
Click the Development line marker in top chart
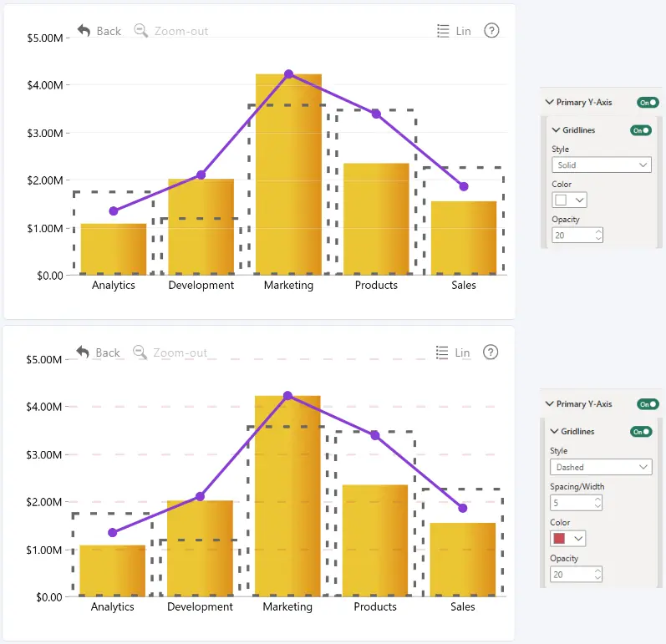click(201, 175)
